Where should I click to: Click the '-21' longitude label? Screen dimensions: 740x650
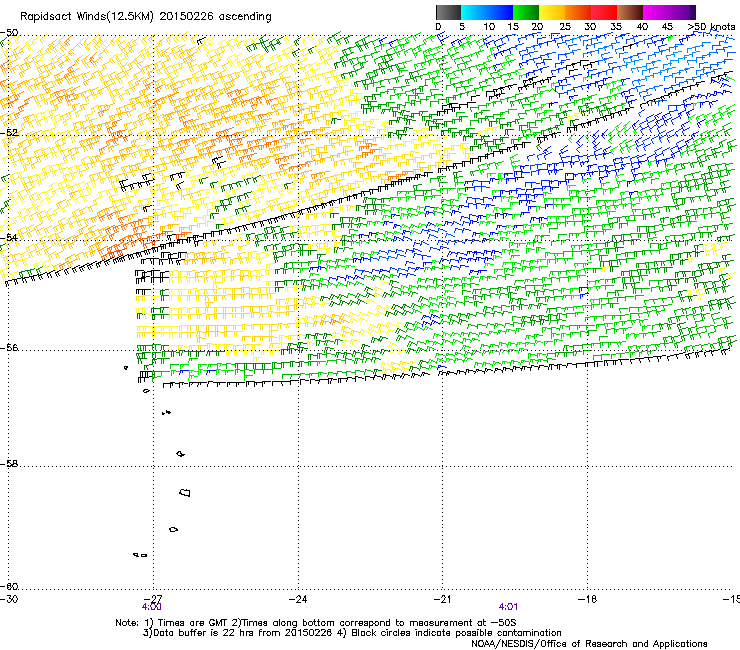(x=443, y=599)
